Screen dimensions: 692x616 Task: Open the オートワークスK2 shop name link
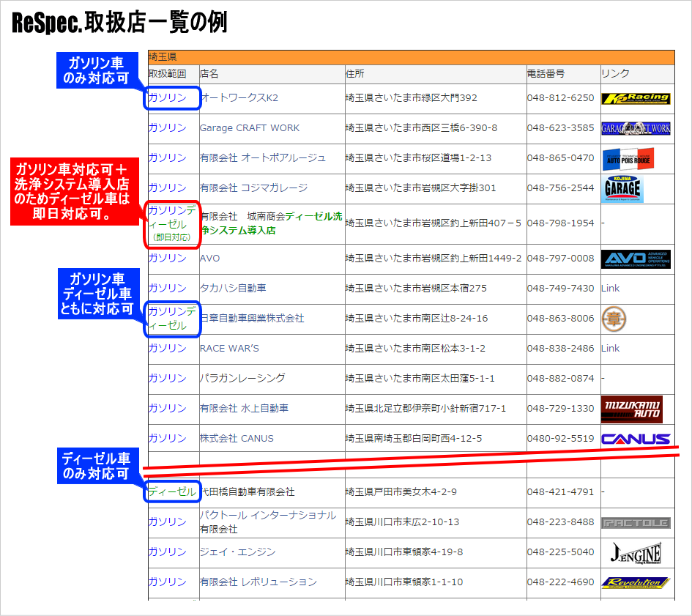[239, 98]
